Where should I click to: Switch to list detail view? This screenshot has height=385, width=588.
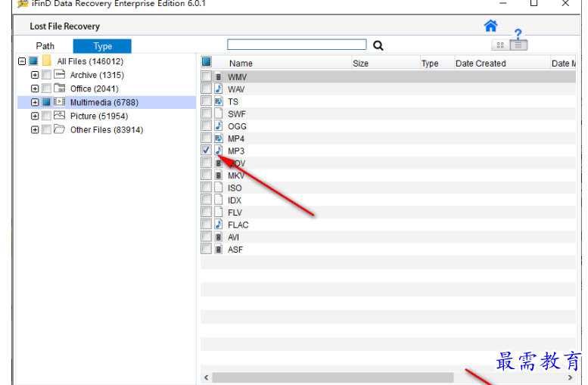point(518,45)
